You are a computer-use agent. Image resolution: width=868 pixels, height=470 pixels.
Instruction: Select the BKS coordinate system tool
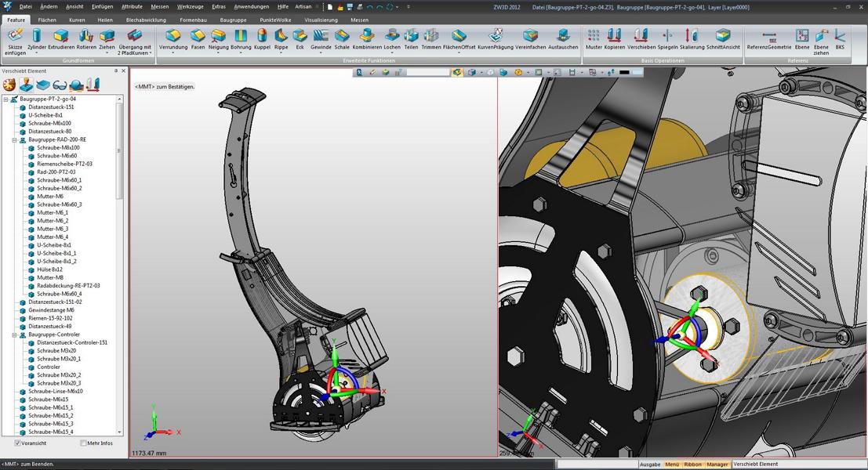click(840, 39)
